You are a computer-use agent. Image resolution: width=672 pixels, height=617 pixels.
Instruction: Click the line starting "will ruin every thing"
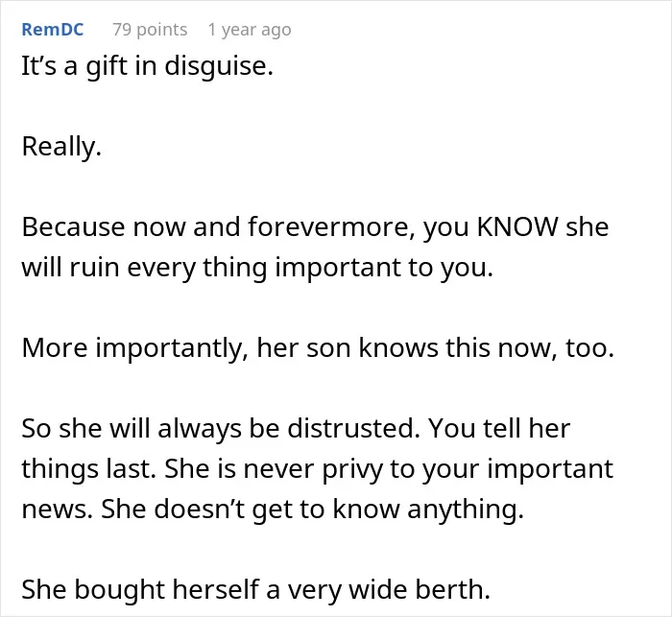coord(257,267)
